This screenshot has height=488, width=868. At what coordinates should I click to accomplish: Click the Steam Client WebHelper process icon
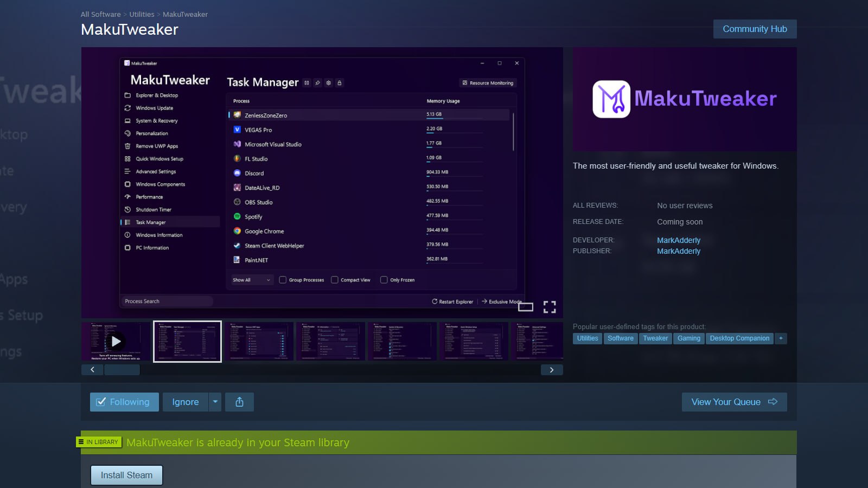[x=237, y=246]
